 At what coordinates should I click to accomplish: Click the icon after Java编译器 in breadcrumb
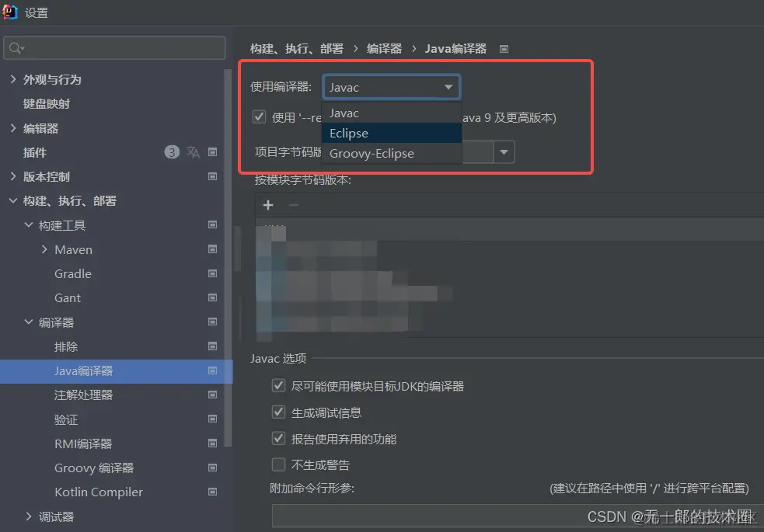pos(503,48)
